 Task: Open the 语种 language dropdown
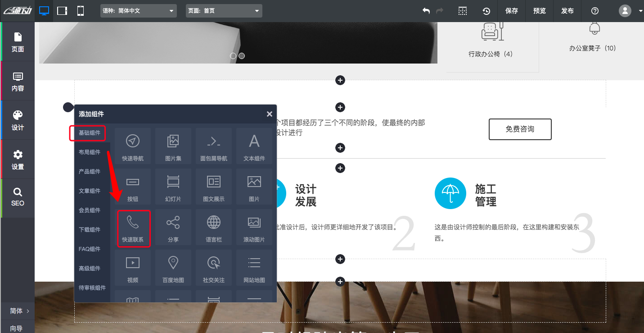point(138,10)
